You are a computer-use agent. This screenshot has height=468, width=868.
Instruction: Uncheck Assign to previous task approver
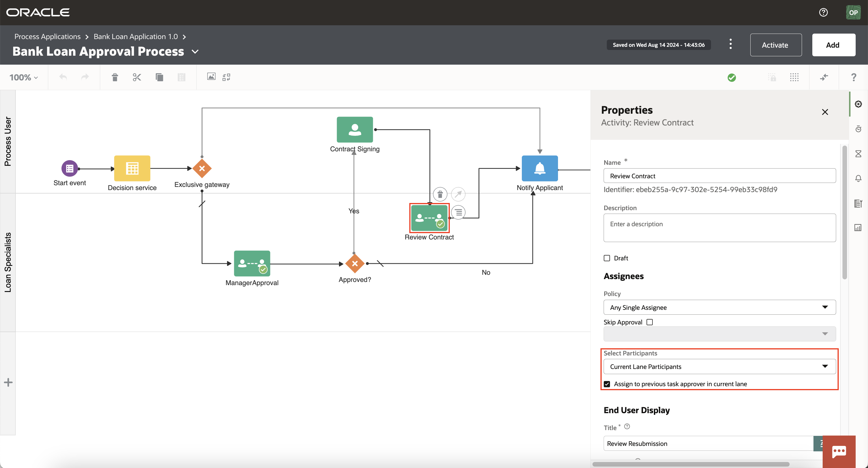tap(607, 384)
